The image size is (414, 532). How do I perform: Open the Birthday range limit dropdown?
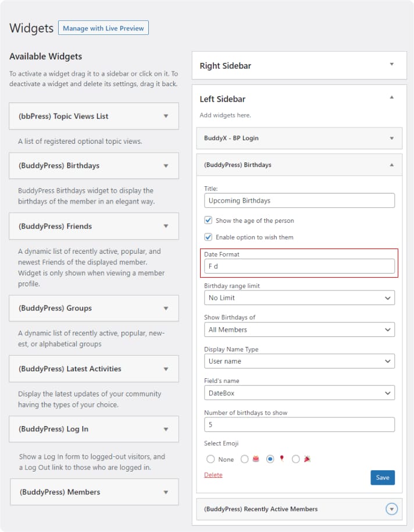pos(299,297)
